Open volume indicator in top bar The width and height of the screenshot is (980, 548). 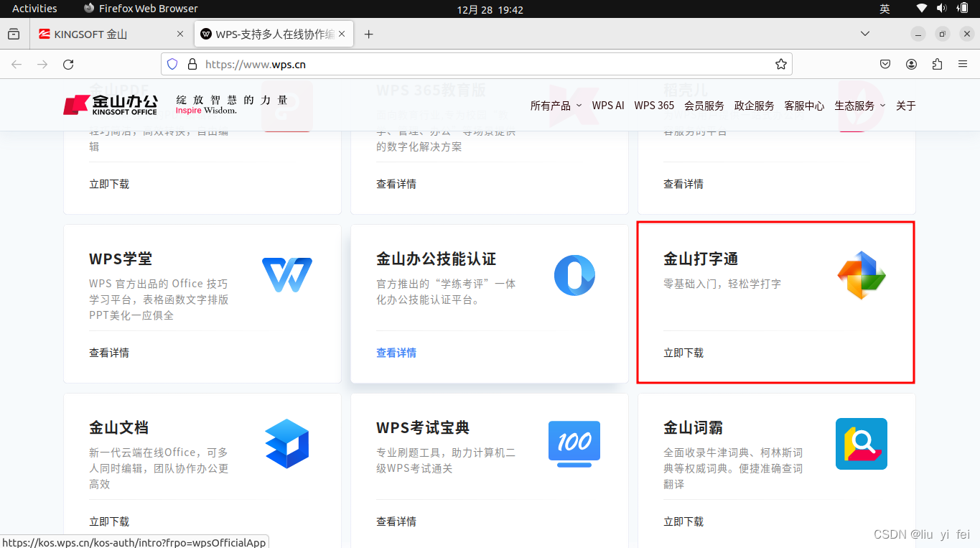pyautogui.click(x=941, y=9)
